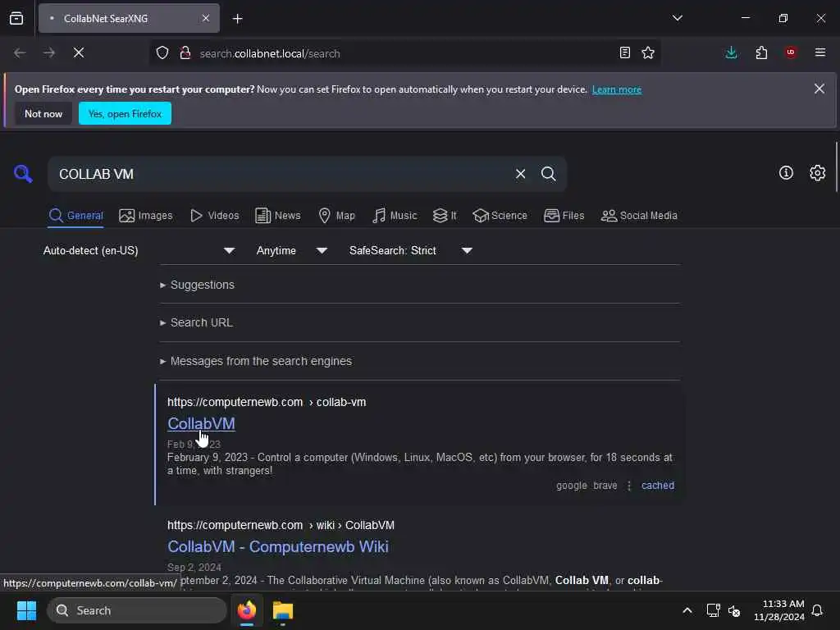Viewport: 840px width, 630px height.
Task: Click Yes, open Firefox button
Action: pyautogui.click(x=125, y=113)
